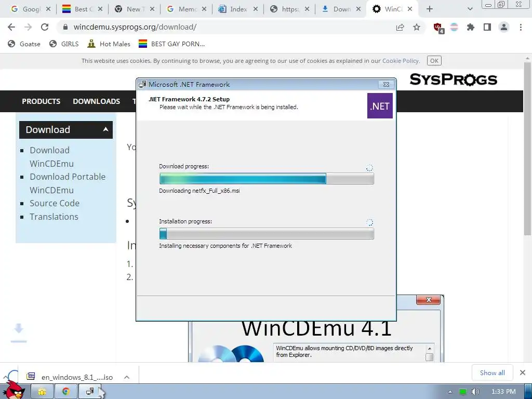Screen dimensions: 532x399
Task: Bookmark this page with the star icon
Action: [417, 28]
